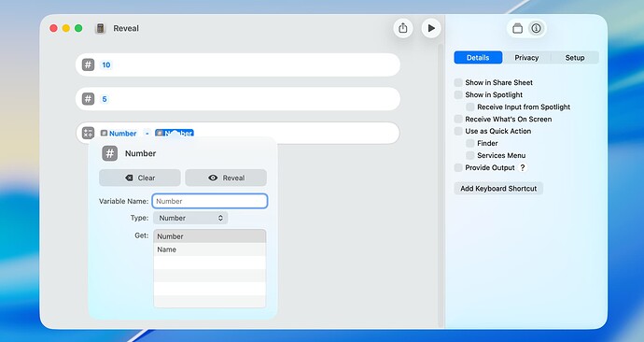This screenshot has height=342, width=644.
Task: Edit the value 10
Action: [106, 64]
